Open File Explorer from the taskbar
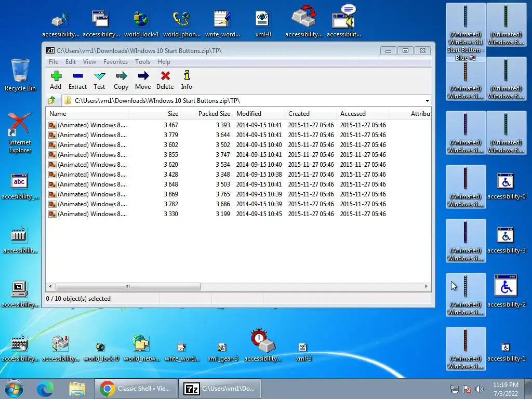The image size is (532, 399). point(77,389)
